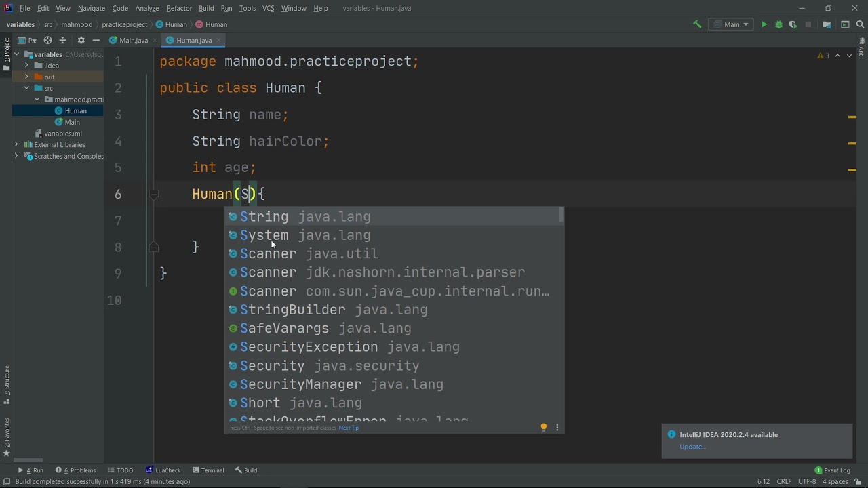868x488 pixels.
Task: Toggle the LuaCheck tool window
Action: 163,470
